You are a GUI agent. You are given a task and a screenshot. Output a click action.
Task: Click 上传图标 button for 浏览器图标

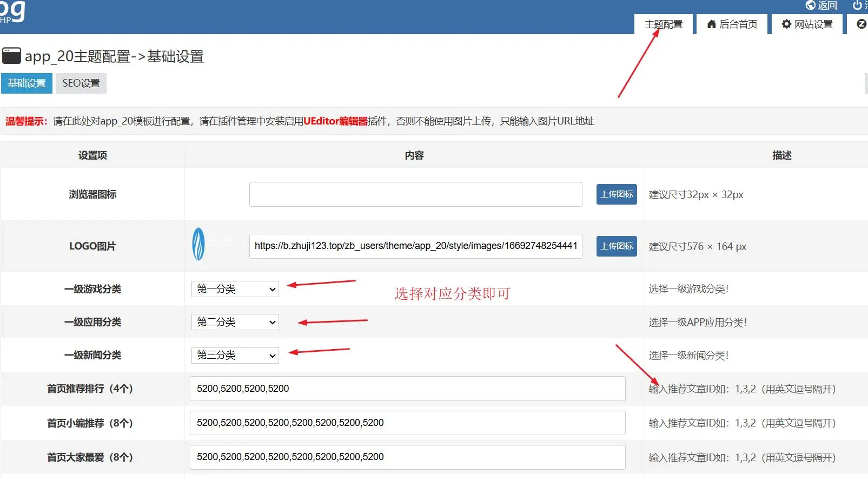pos(617,194)
